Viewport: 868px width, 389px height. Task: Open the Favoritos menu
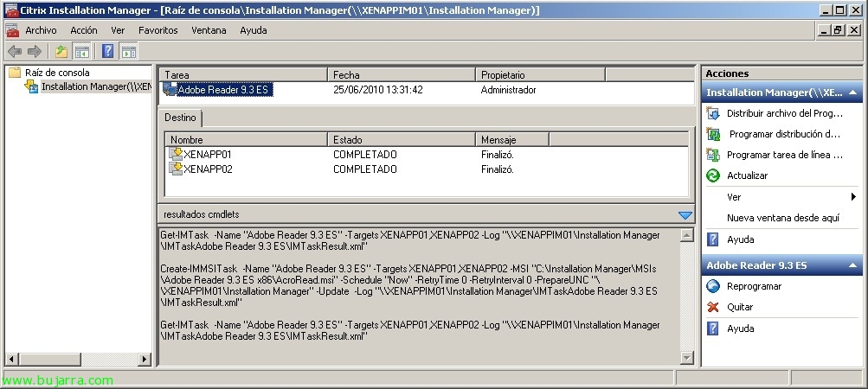158,30
